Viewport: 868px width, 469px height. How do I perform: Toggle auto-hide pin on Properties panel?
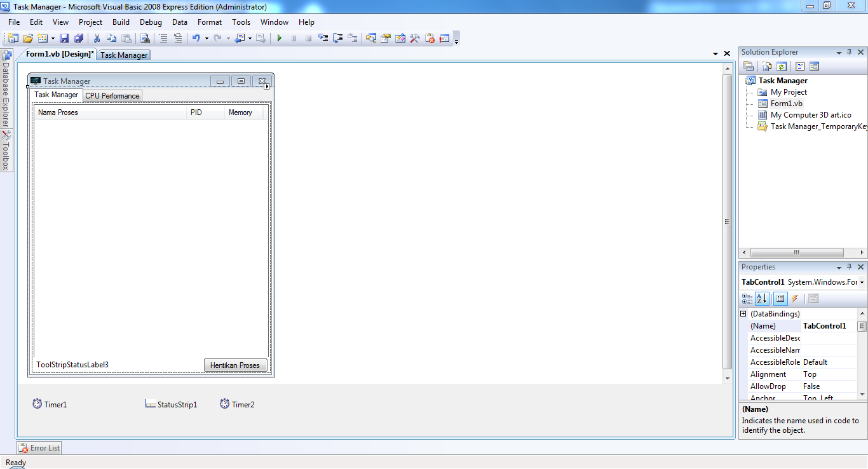pos(850,267)
